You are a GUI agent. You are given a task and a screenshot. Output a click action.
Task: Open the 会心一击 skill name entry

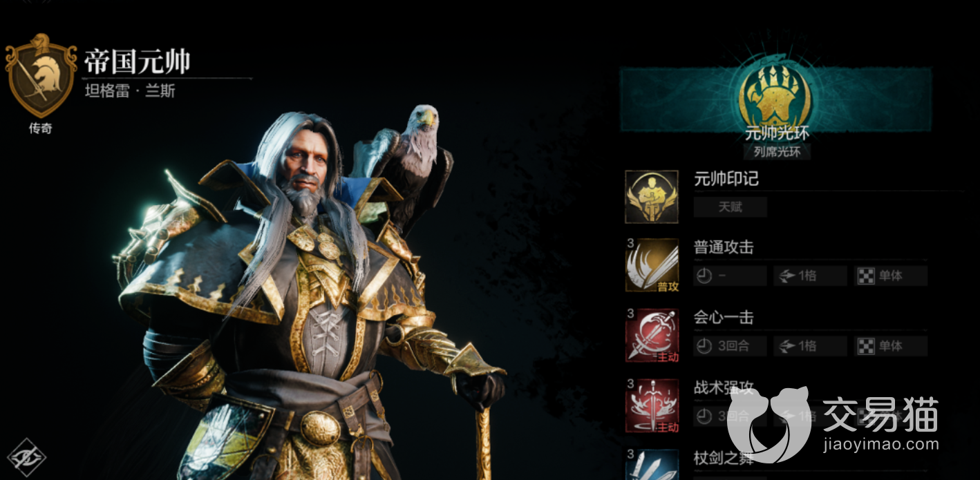tap(724, 318)
